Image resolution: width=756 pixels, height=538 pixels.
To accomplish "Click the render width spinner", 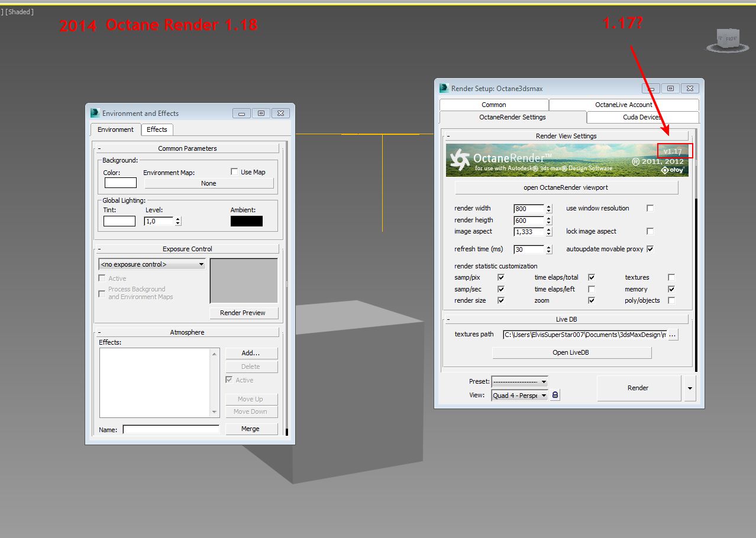I will (548, 209).
